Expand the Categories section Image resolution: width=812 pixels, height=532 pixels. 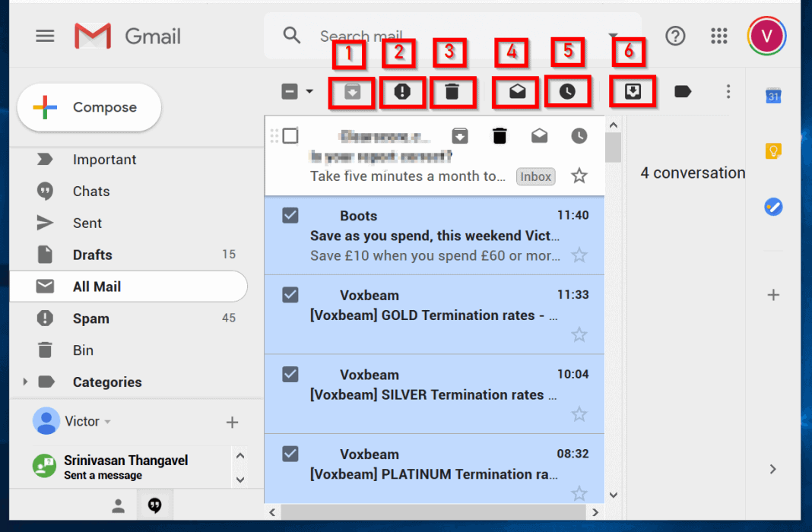tap(25, 382)
